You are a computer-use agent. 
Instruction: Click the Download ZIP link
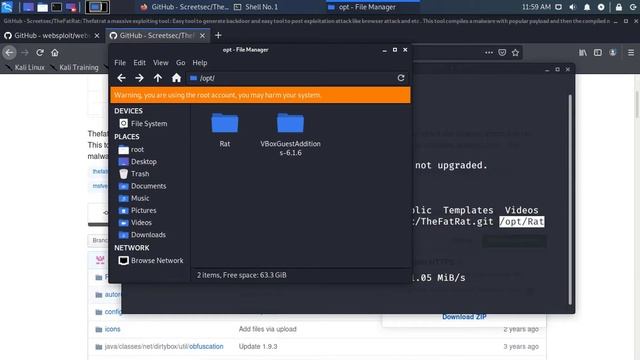point(464,317)
